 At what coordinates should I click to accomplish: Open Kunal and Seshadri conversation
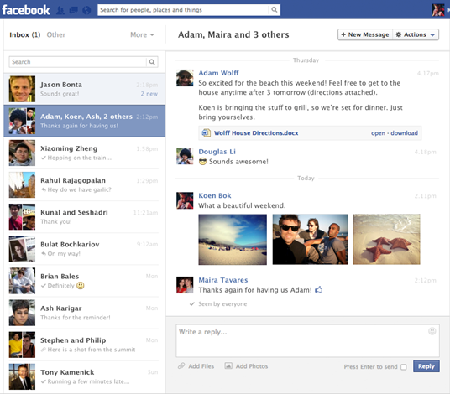pyautogui.click(x=84, y=217)
